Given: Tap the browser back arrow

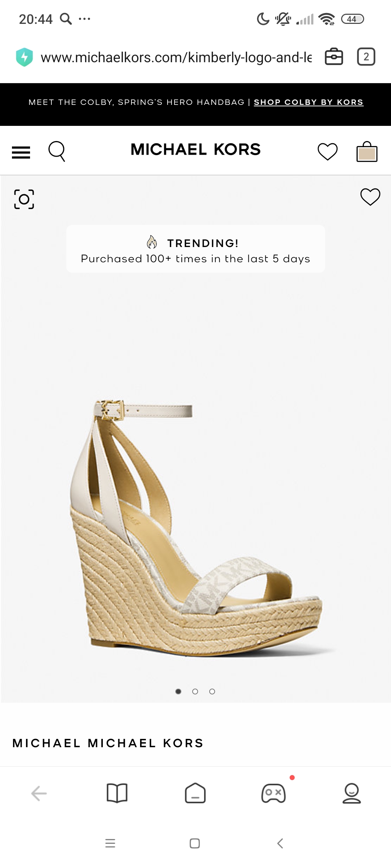Looking at the screenshot, I should coord(39,793).
